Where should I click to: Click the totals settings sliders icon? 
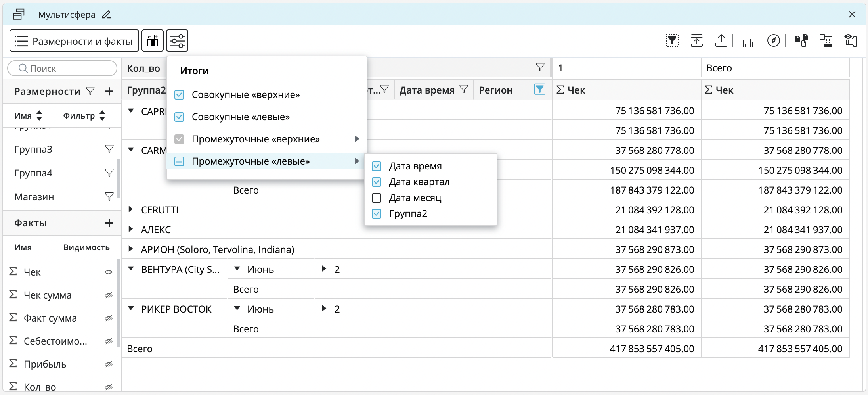[x=177, y=40]
